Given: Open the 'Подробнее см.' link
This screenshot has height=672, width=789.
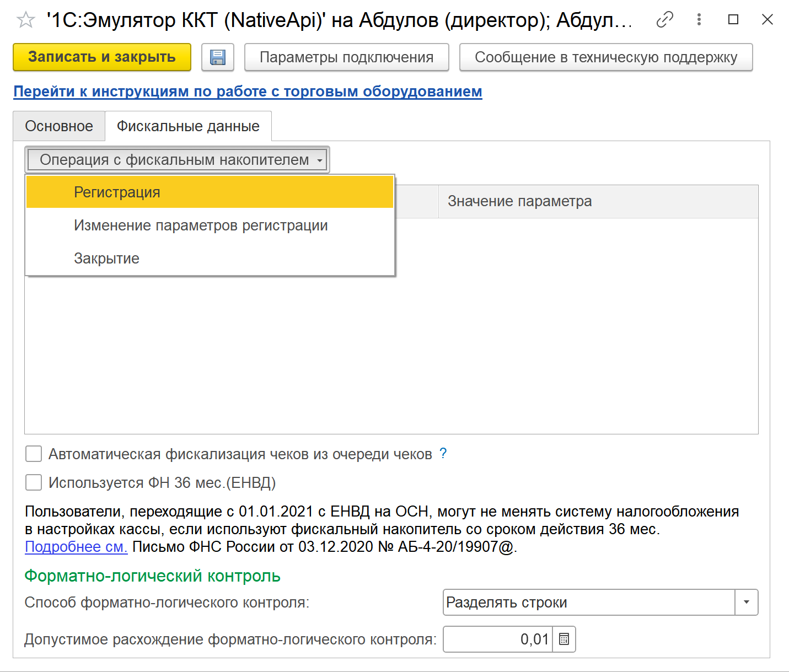Looking at the screenshot, I should pos(76,547).
